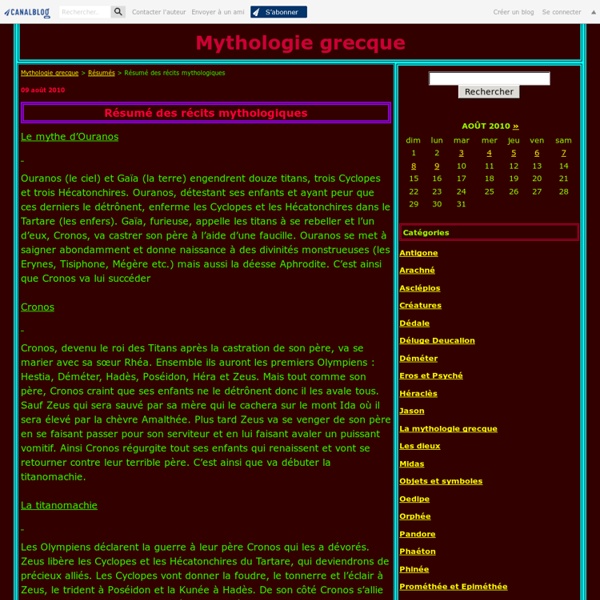
Task: Open Se connecter link
Action: (x=561, y=12)
